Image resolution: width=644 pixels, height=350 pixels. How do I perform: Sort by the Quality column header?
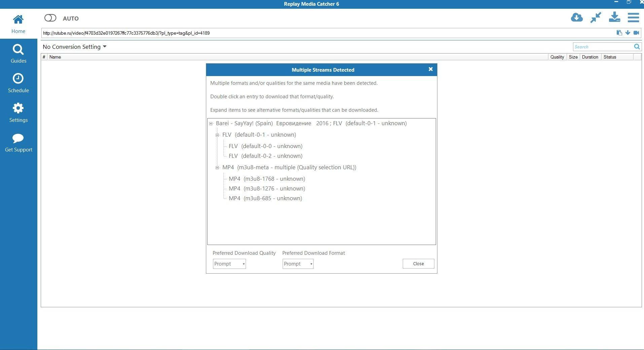(557, 57)
